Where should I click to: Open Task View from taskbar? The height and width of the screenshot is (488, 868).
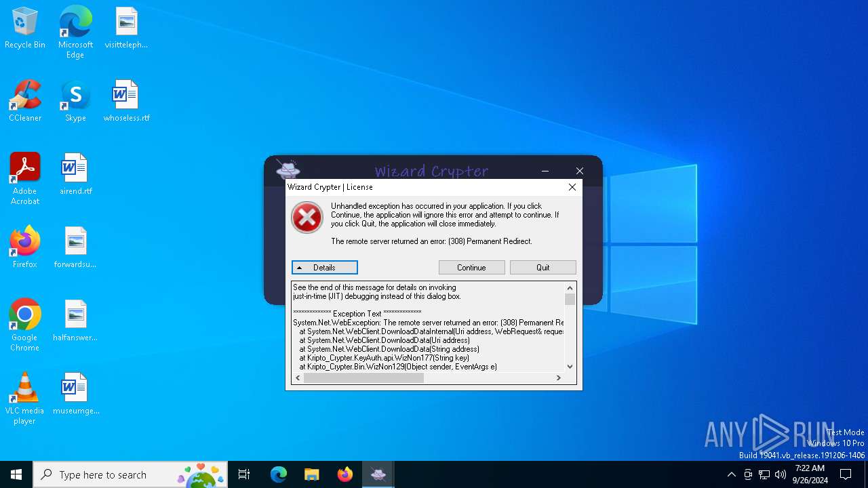pos(244,474)
